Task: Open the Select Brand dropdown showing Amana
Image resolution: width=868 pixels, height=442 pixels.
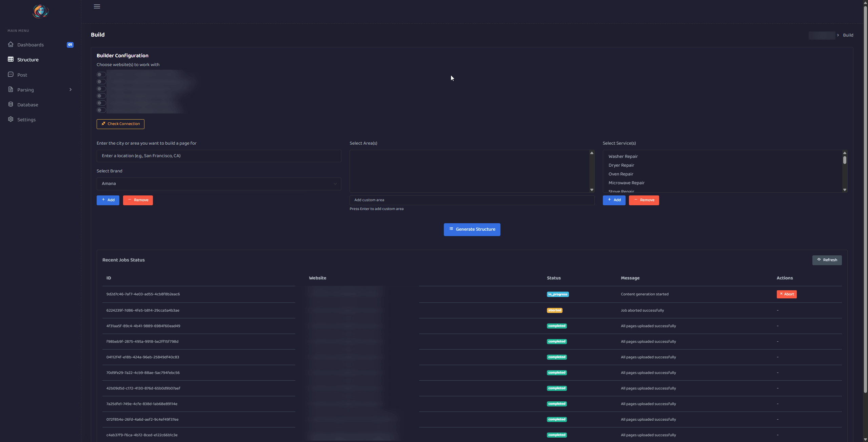Action: [219, 184]
